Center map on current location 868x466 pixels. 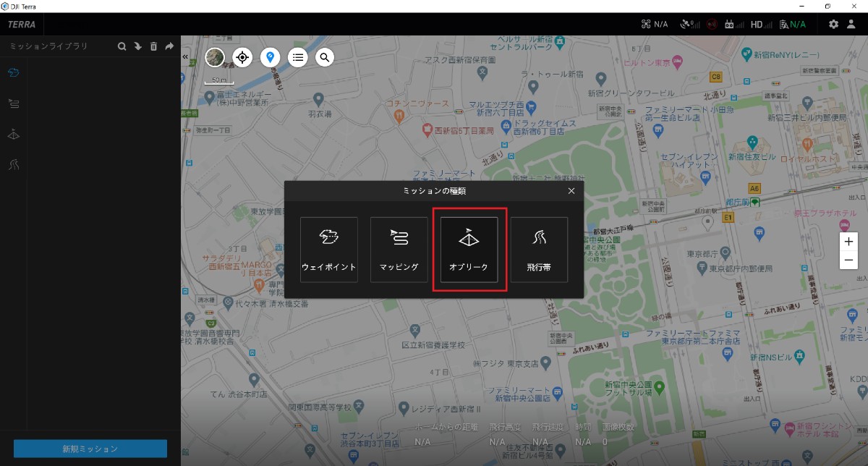click(242, 57)
